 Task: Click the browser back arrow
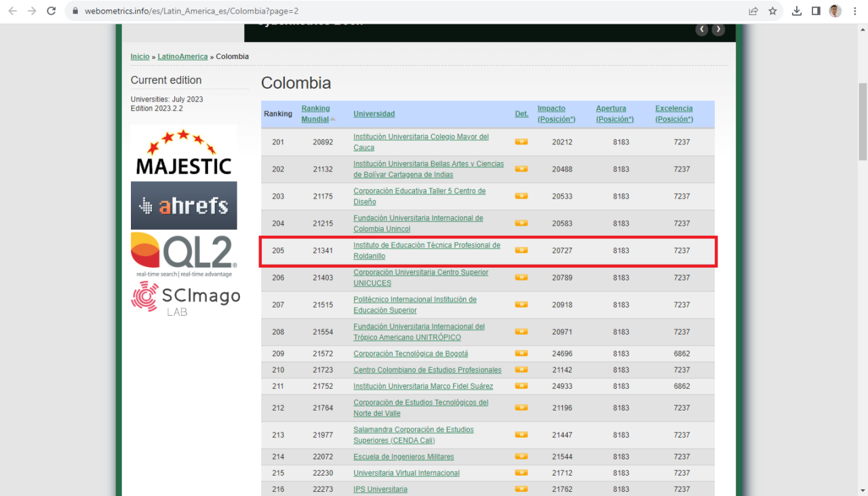tap(12, 11)
